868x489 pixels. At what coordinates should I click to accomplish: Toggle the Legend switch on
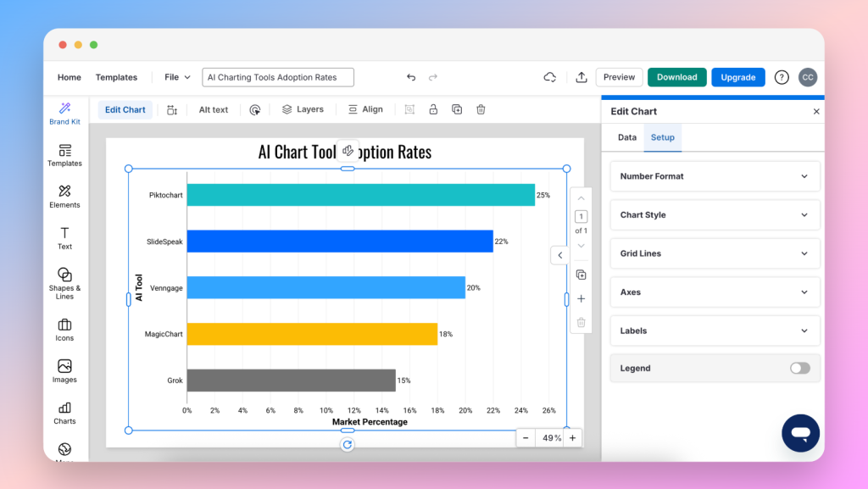click(x=800, y=369)
